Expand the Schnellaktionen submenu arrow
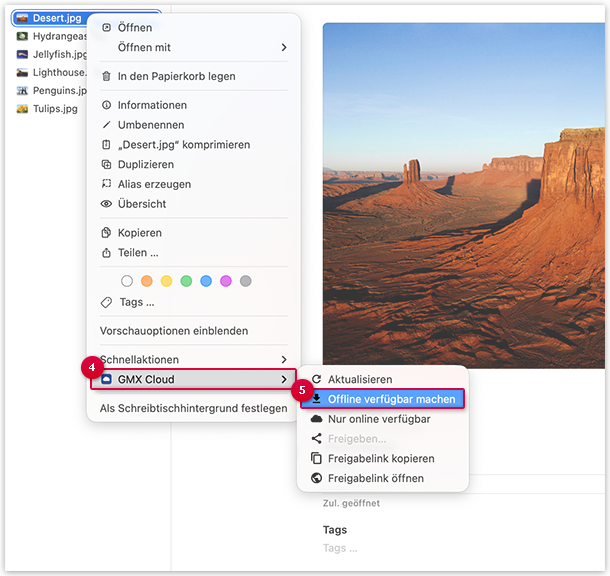Viewport: 610px width, 576px height. (284, 359)
